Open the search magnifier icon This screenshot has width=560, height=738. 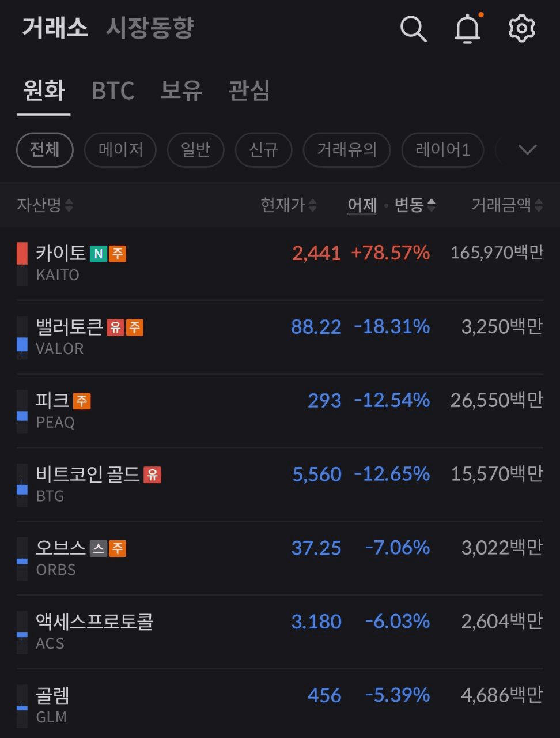(x=413, y=28)
